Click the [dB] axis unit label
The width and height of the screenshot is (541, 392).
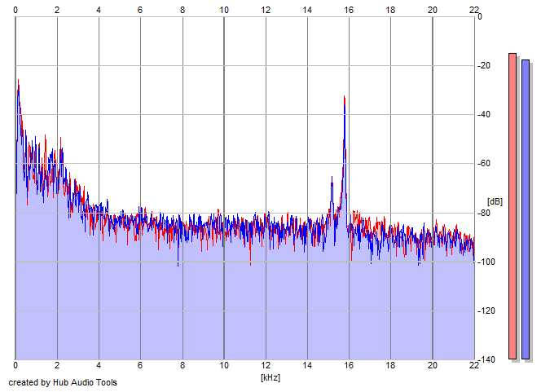(495, 202)
